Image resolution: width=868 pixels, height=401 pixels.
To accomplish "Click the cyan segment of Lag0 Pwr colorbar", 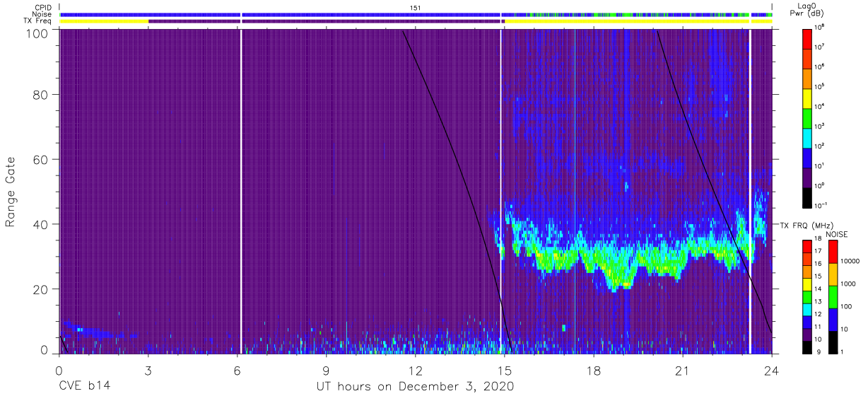I will (x=809, y=137).
